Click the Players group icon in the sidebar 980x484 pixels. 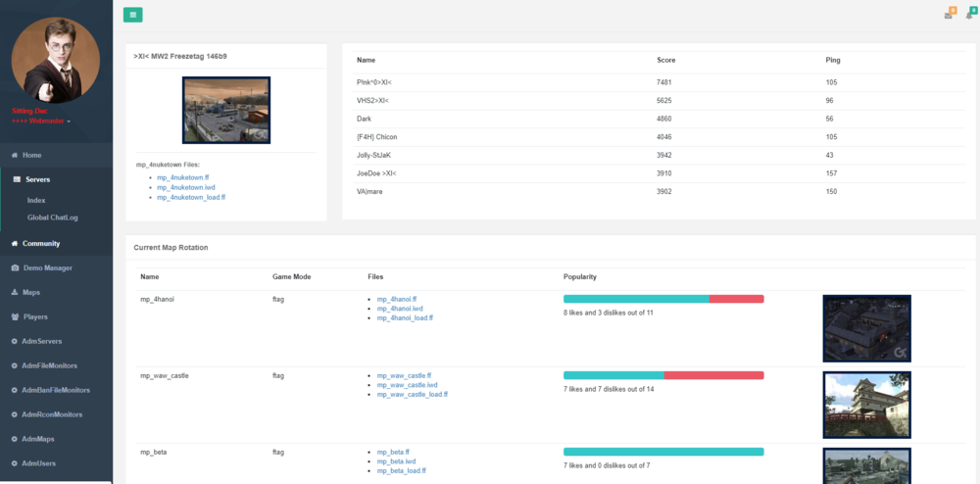tap(15, 316)
